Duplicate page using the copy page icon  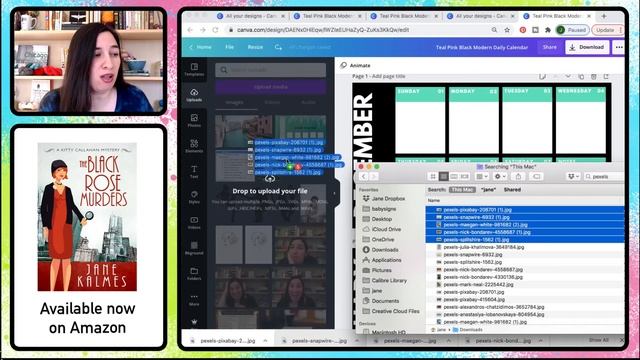581,76
